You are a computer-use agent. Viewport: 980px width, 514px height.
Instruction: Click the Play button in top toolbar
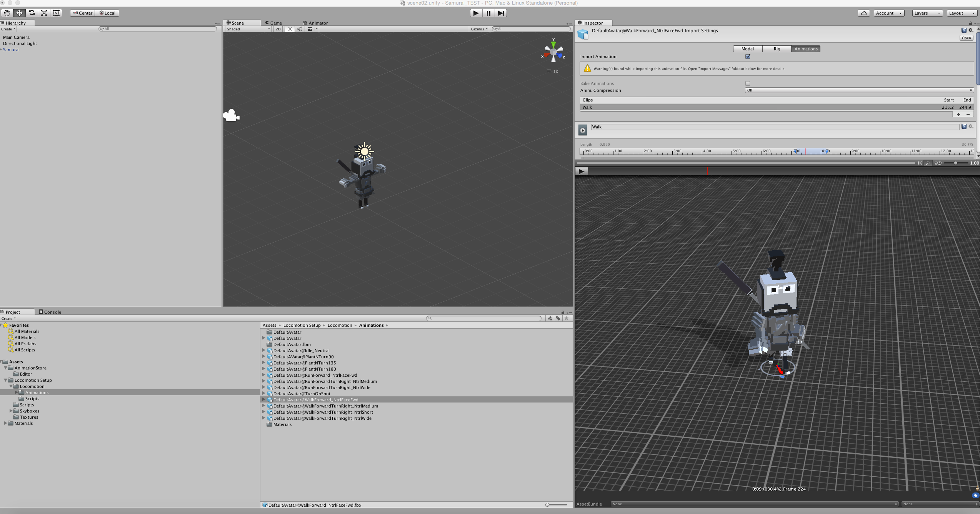[476, 13]
